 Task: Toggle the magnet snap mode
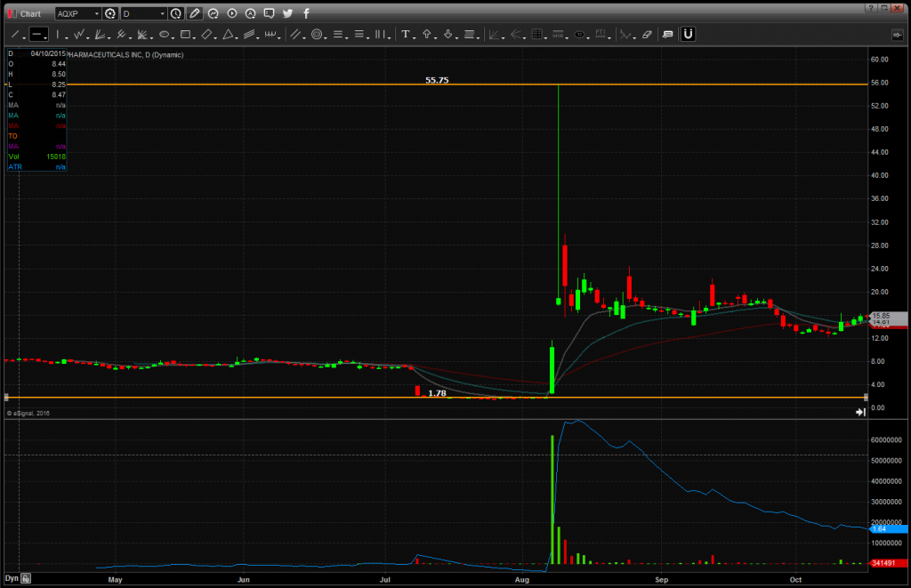(x=688, y=35)
